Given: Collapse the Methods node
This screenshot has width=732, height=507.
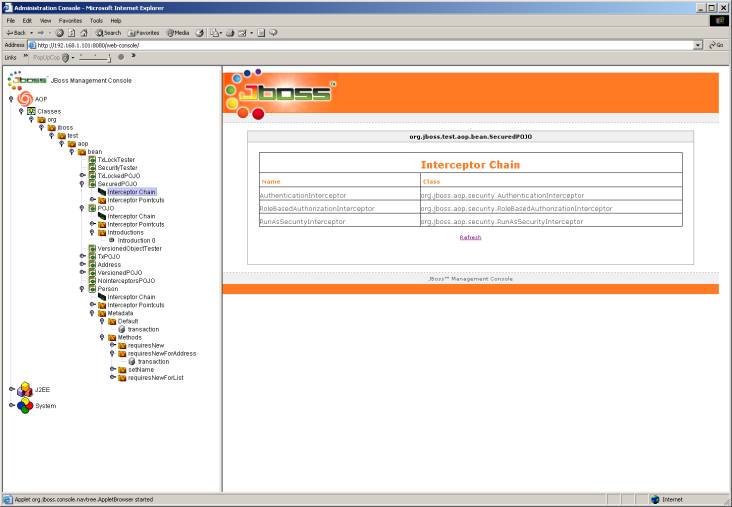Looking at the screenshot, I should click(102, 337).
